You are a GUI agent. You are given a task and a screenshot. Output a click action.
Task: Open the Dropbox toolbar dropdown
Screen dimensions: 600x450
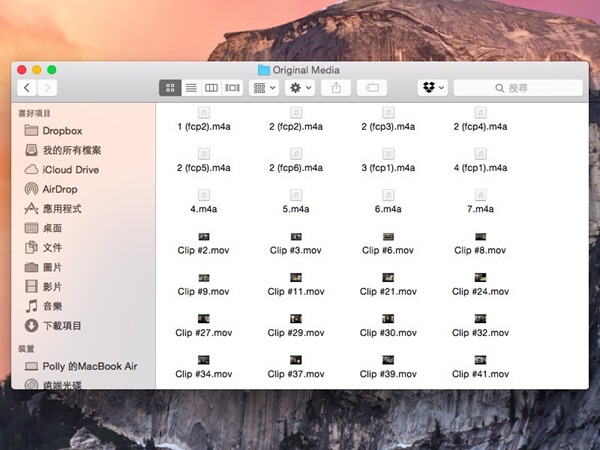tap(433, 88)
